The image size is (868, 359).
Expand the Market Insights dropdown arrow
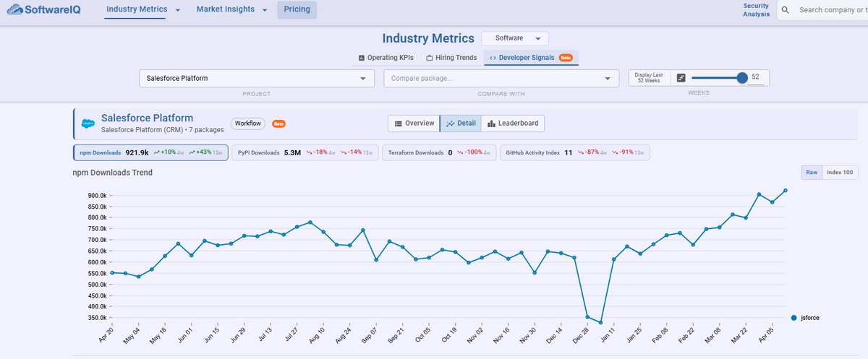pyautogui.click(x=265, y=10)
